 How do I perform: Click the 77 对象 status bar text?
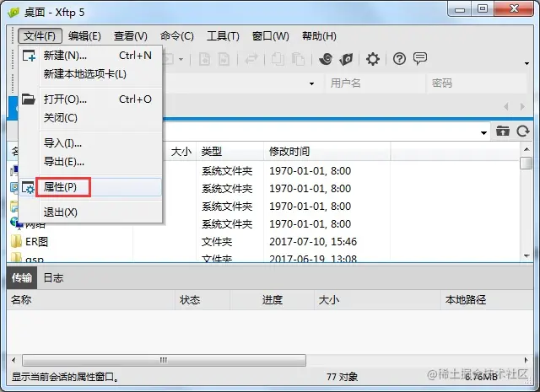point(342,377)
